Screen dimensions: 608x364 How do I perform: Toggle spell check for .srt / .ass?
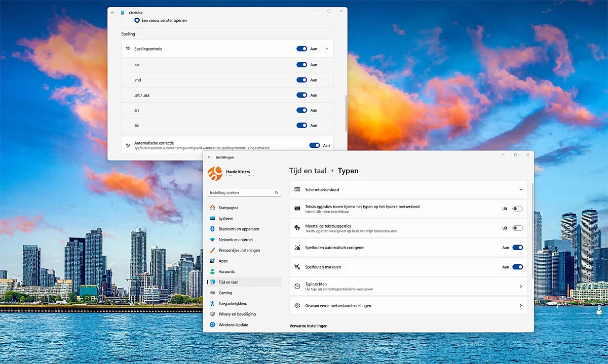pyautogui.click(x=302, y=95)
